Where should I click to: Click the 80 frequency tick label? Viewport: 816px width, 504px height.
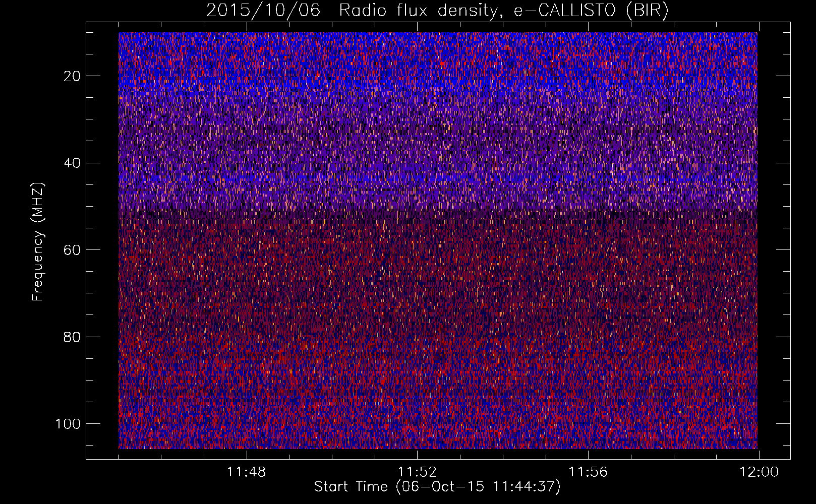click(72, 337)
